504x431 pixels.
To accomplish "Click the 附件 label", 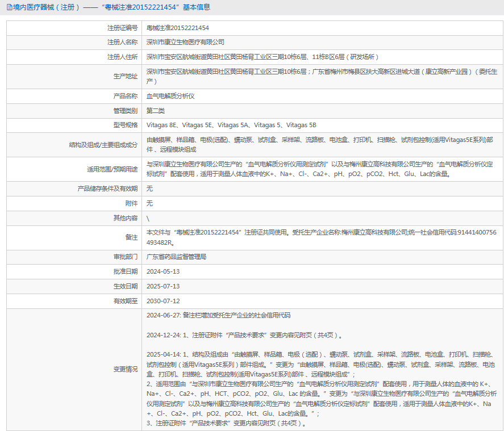I will (131, 203).
